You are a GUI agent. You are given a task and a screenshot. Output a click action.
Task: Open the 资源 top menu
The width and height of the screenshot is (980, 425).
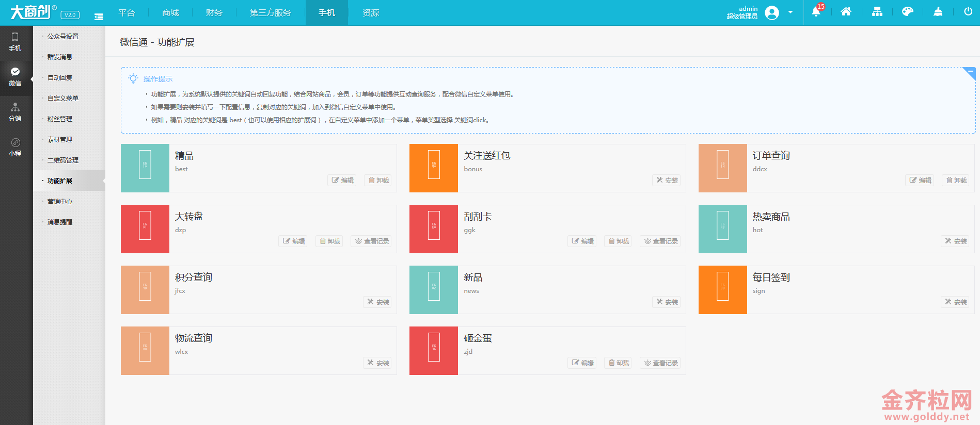click(370, 12)
